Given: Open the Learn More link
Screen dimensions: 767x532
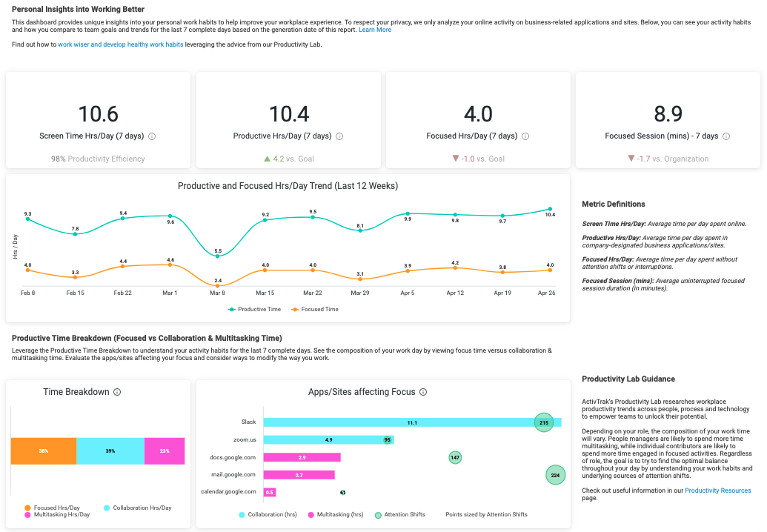Looking at the screenshot, I should [x=375, y=30].
